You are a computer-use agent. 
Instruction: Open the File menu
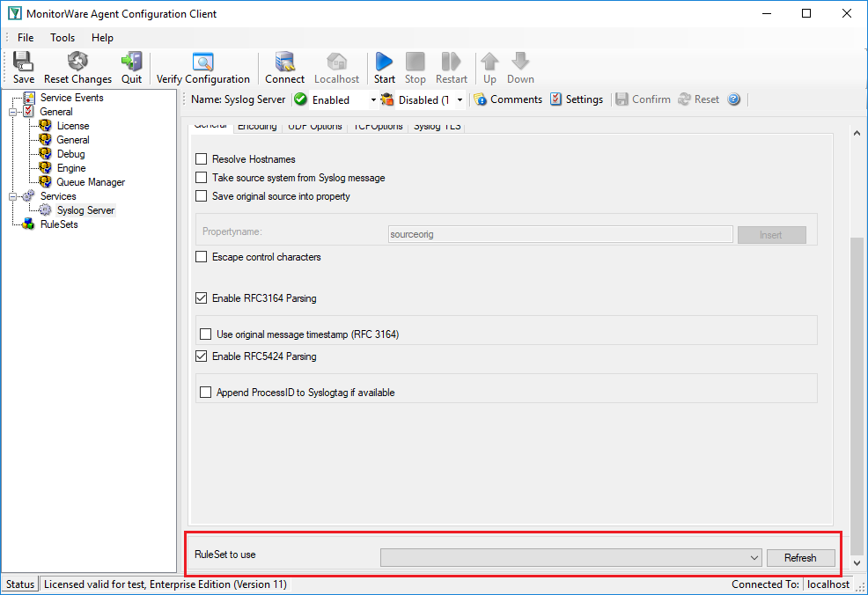pos(26,38)
